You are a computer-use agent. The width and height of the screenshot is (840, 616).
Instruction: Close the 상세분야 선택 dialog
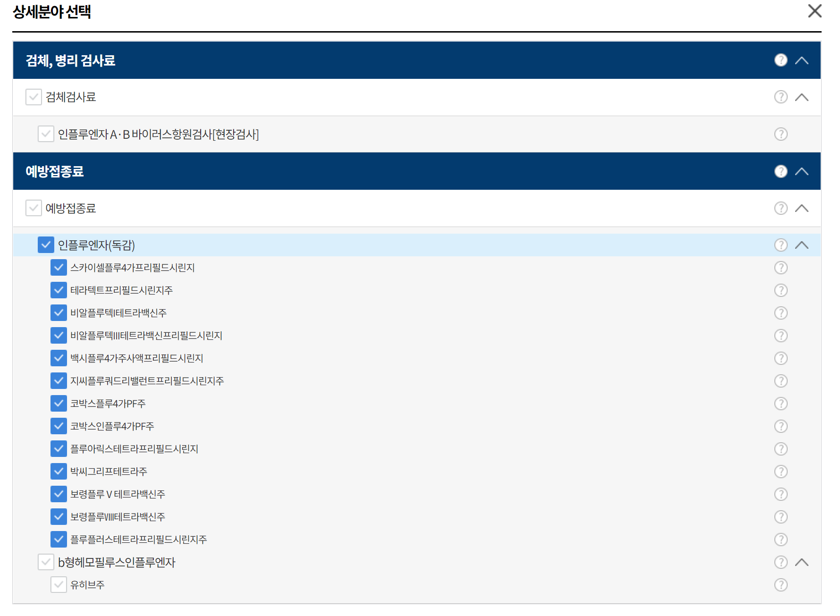pos(815,11)
